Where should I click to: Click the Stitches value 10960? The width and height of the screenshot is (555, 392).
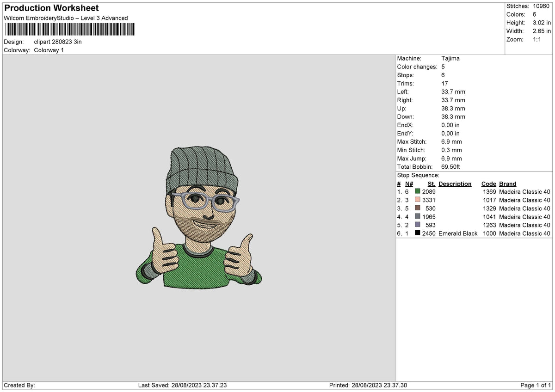(542, 6)
